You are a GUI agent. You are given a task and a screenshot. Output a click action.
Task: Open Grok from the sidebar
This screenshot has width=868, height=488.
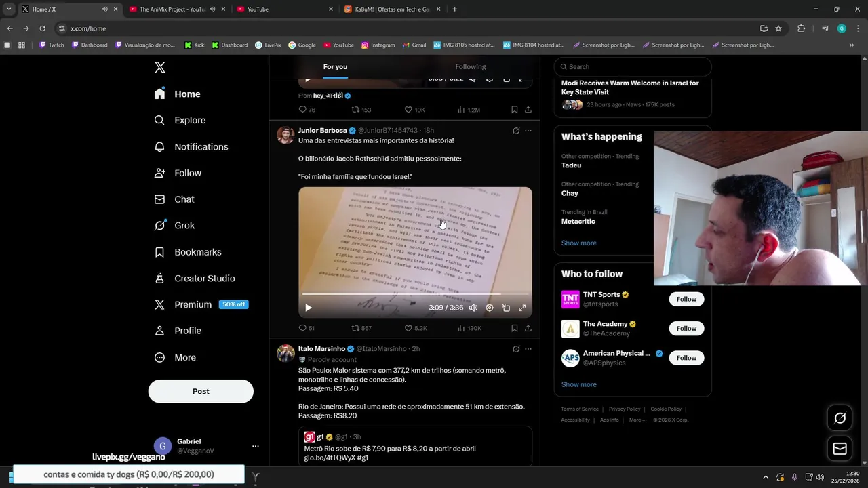click(x=174, y=226)
